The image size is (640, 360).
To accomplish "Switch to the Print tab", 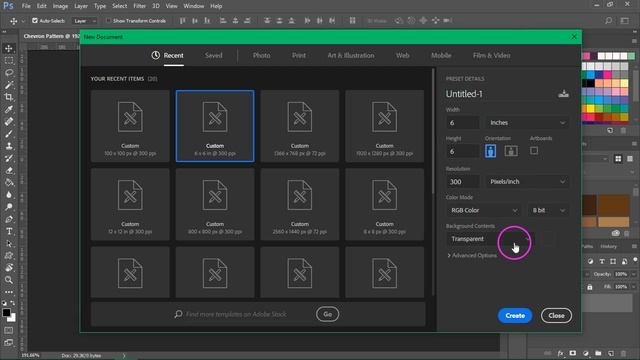I will (x=298, y=56).
